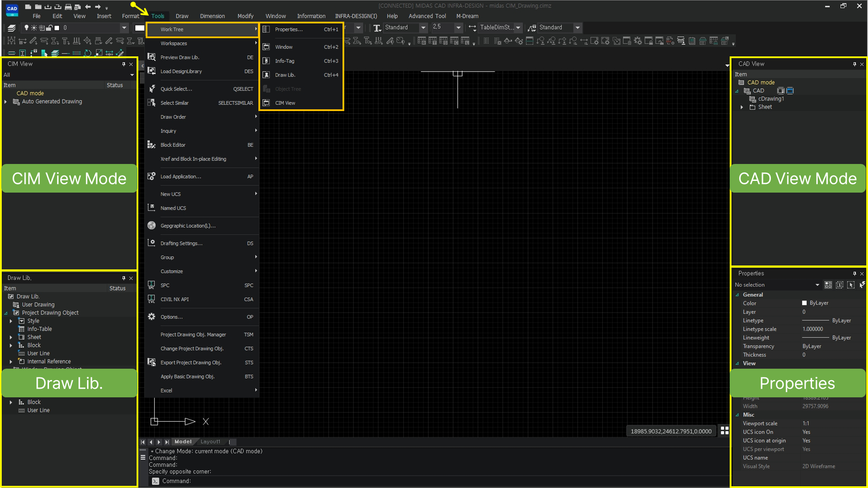Image resolution: width=868 pixels, height=488 pixels.
Task: Click the dimension style arrows icon
Action: (x=473, y=28)
